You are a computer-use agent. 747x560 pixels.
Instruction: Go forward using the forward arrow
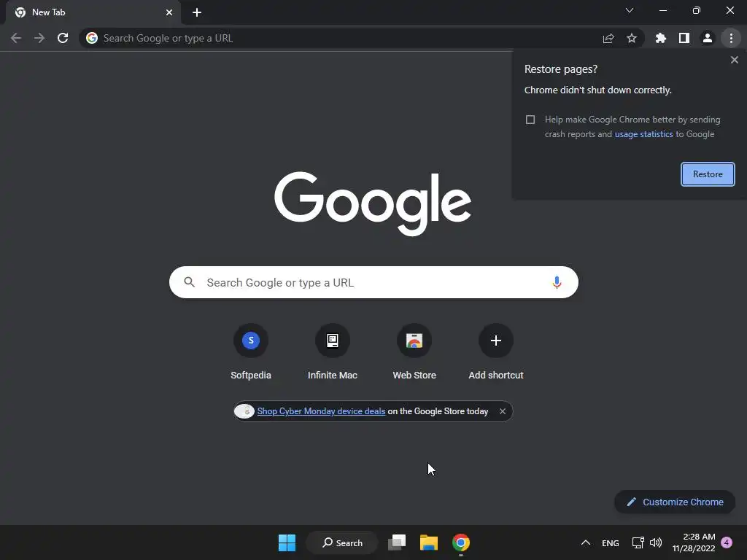point(39,38)
